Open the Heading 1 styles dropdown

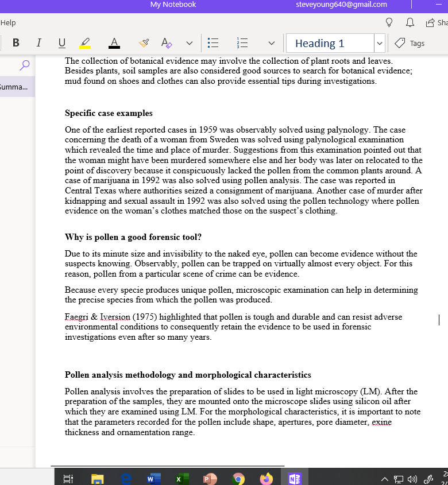(379, 43)
